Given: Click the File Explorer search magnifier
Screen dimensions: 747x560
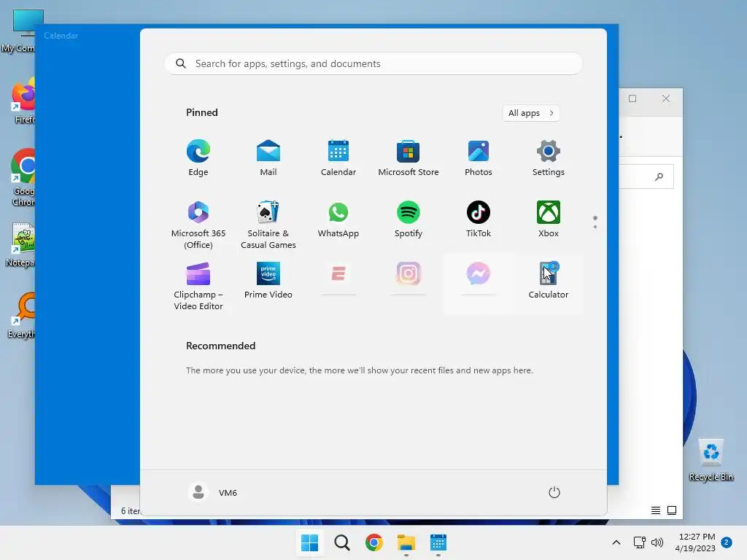Looking at the screenshot, I should (x=659, y=176).
